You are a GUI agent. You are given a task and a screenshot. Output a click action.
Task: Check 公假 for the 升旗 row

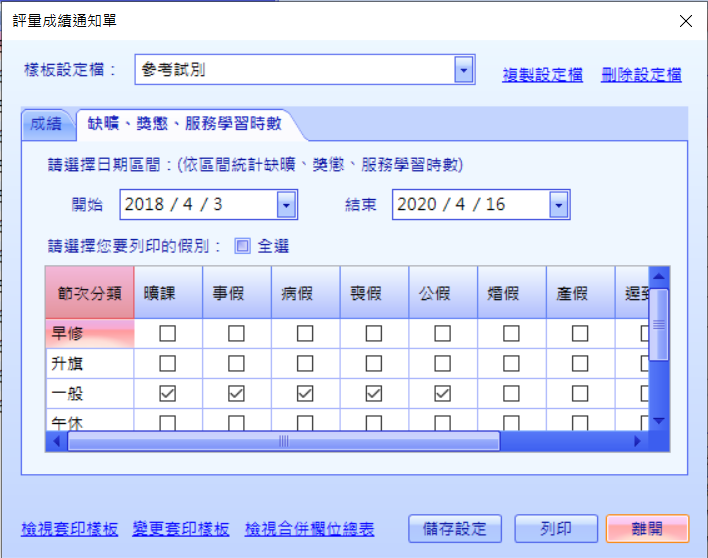pyautogui.click(x=442, y=363)
